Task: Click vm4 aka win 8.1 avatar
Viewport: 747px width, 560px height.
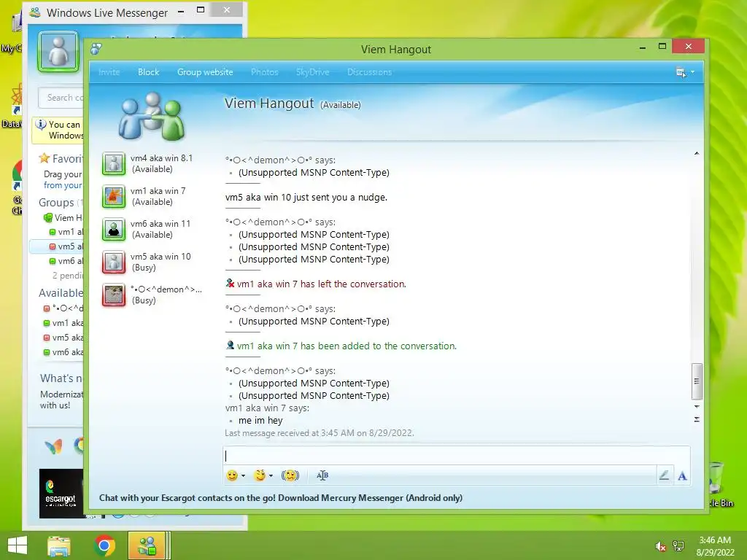Action: tap(114, 163)
